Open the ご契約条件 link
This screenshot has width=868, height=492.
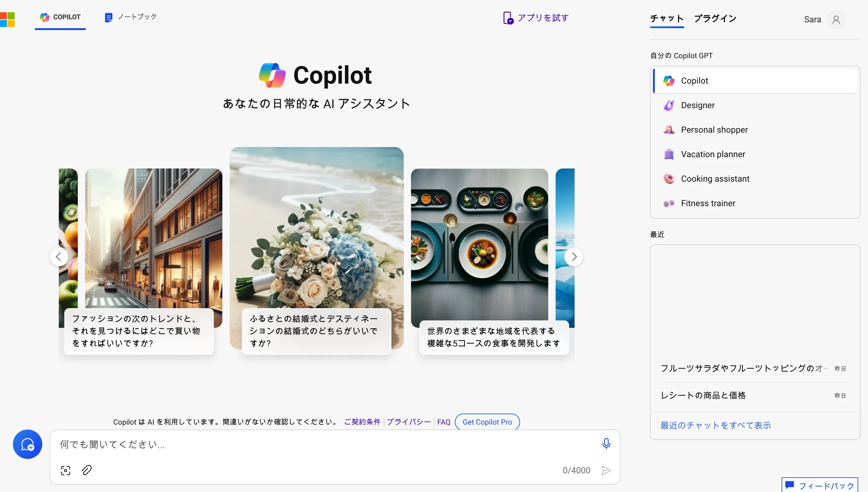(x=362, y=422)
